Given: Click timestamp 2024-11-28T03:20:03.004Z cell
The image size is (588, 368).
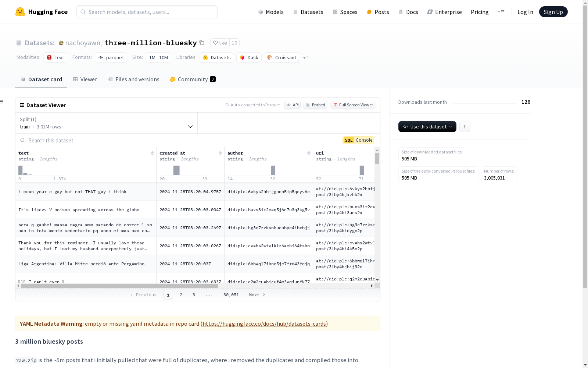Looking at the screenshot, I should click(x=190, y=210).
